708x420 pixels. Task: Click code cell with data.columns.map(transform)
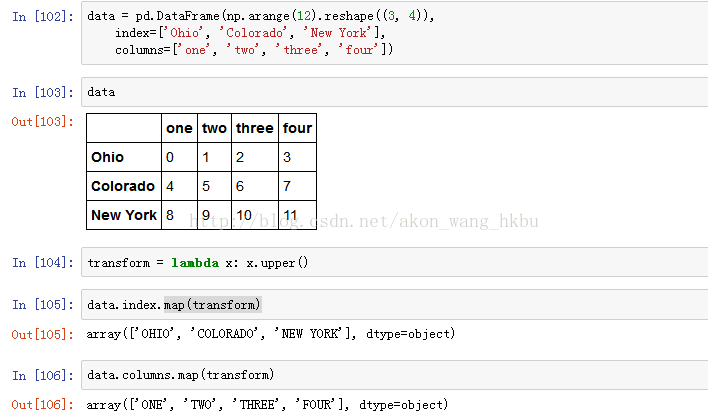[x=395, y=375]
